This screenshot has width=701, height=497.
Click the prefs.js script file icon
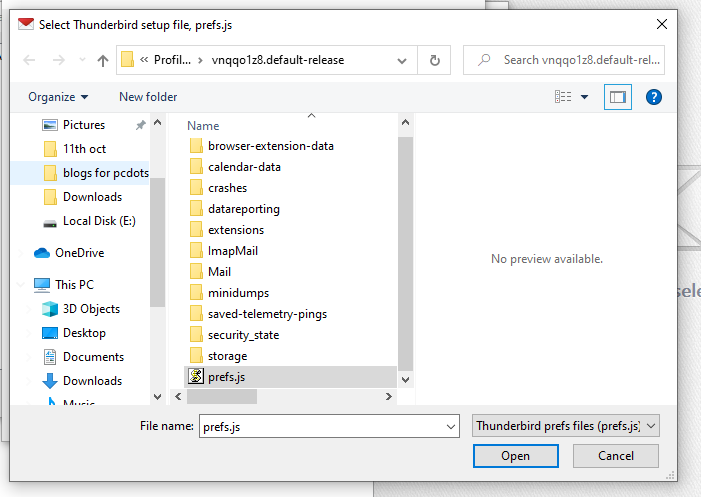pos(196,377)
